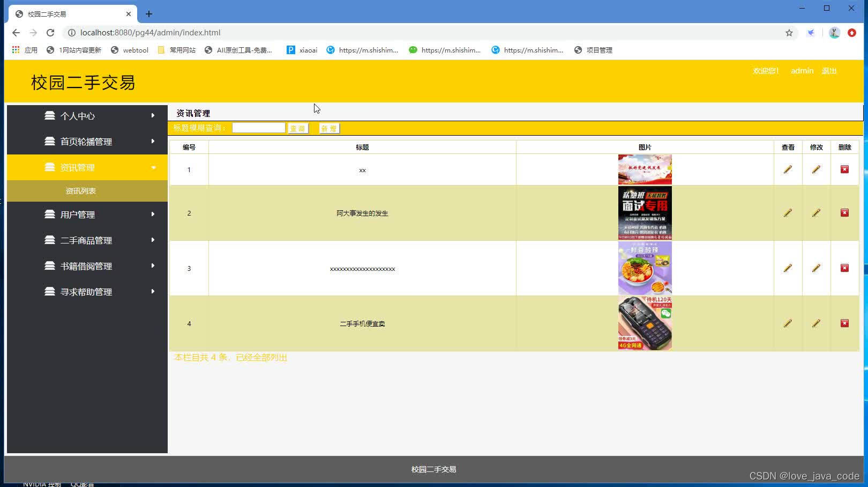View the '二手手机便宜卖' news entry
This screenshot has width=868, height=487.
(x=788, y=323)
